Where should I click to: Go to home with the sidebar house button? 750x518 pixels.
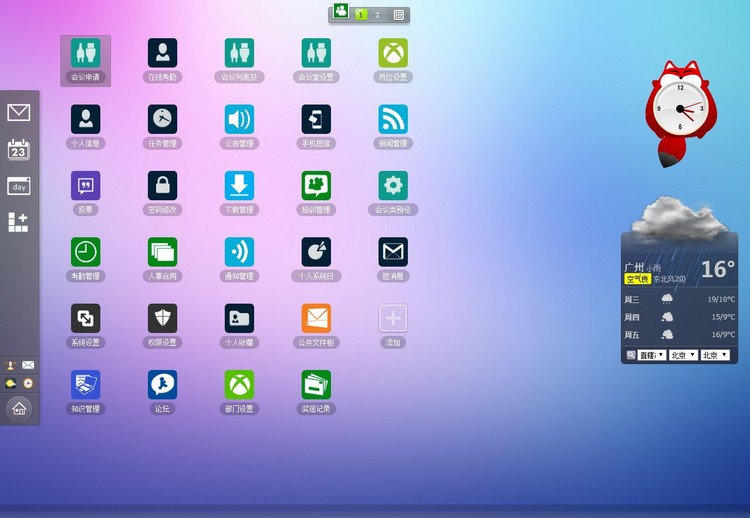pyautogui.click(x=19, y=409)
